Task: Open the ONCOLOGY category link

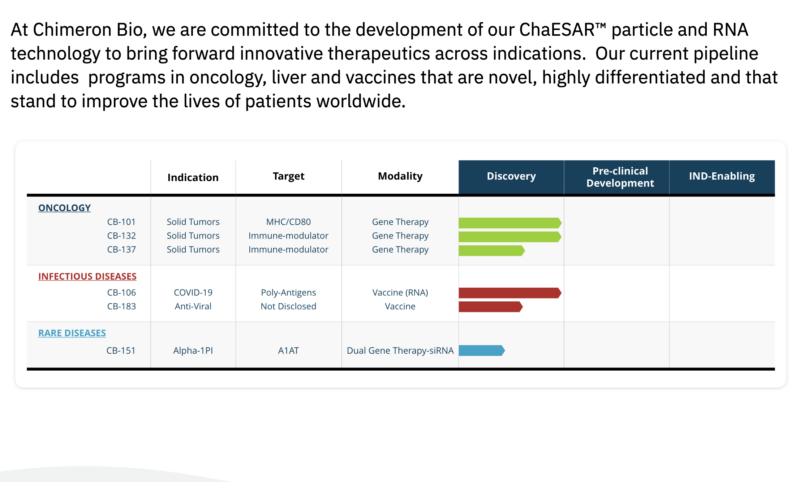Action: [x=64, y=208]
